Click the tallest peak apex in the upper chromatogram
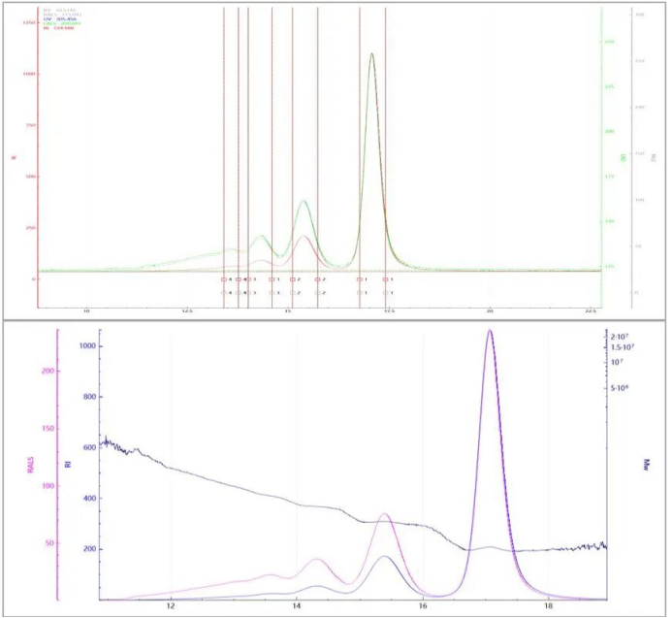Screen dimensions: 672x618 click(x=371, y=54)
